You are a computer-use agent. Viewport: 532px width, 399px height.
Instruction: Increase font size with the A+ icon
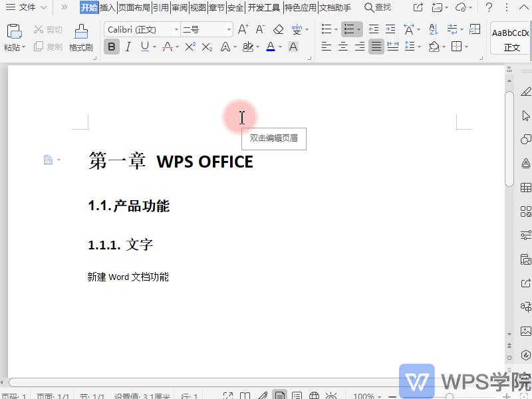[x=243, y=30]
